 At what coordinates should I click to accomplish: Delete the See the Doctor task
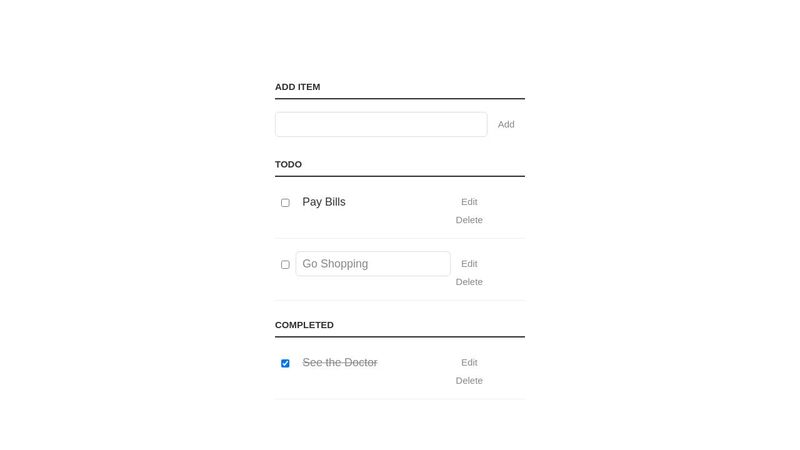[x=469, y=381]
